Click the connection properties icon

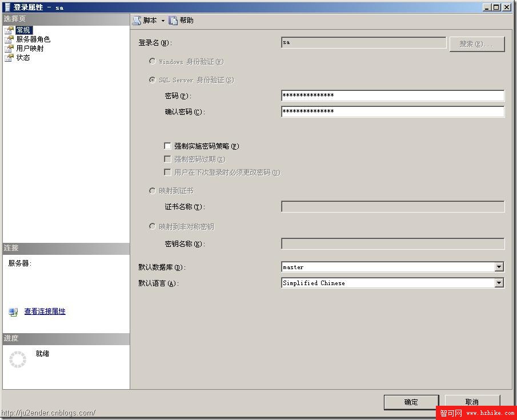13,312
